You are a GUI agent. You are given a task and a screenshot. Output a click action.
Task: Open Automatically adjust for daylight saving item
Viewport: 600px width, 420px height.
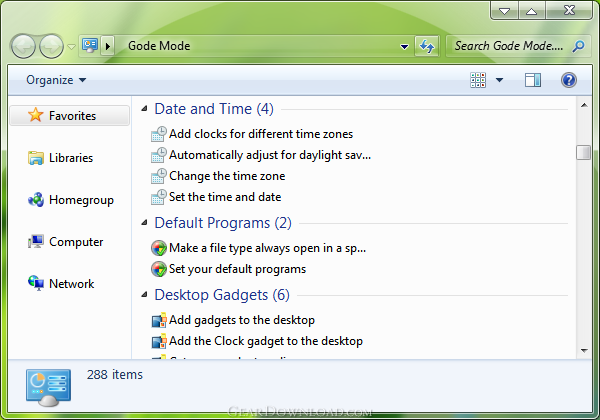[x=270, y=155]
